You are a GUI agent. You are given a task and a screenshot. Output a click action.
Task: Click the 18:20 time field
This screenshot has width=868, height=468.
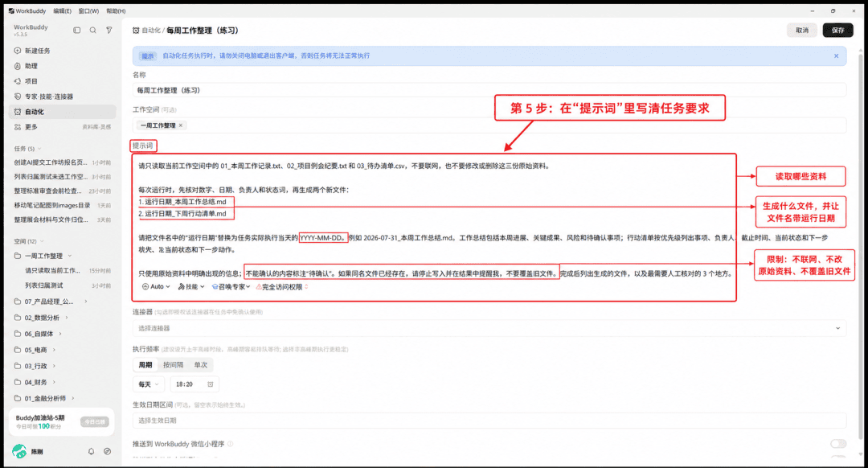pos(194,384)
